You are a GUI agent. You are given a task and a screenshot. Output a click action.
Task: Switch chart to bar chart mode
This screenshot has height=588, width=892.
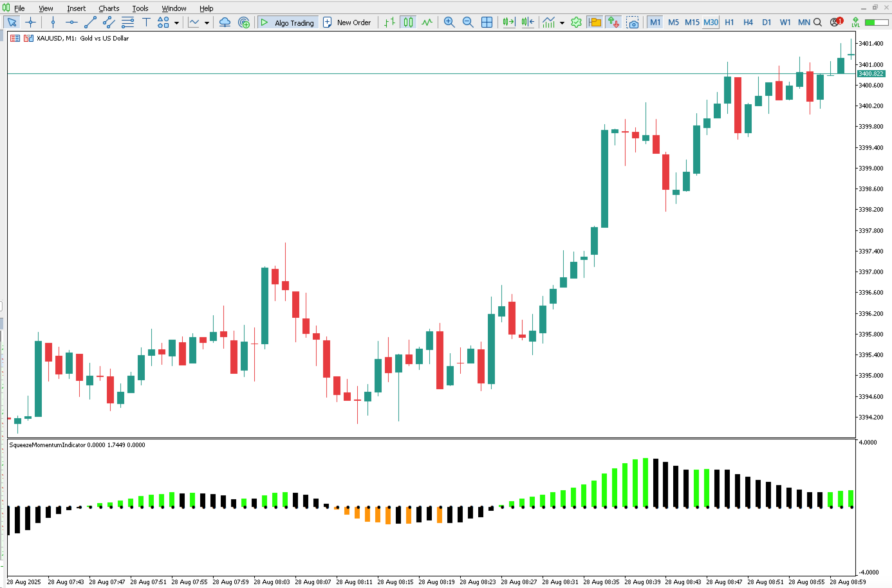click(389, 23)
